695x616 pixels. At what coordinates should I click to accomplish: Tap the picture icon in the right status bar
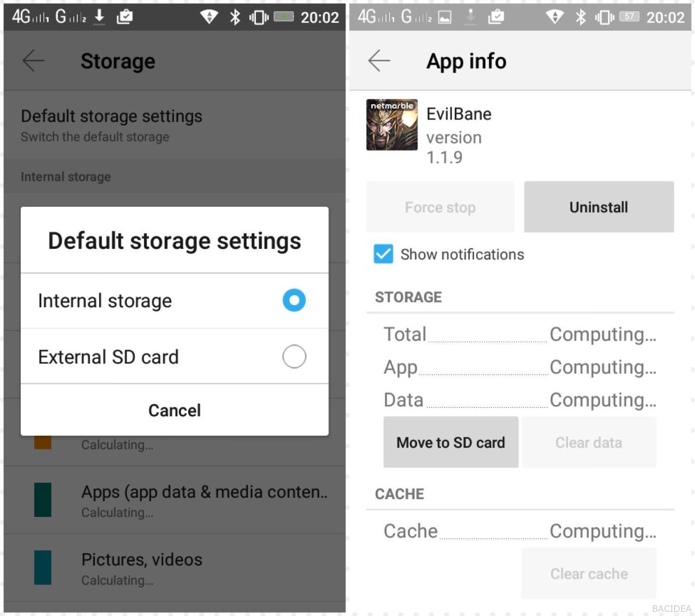(445, 18)
